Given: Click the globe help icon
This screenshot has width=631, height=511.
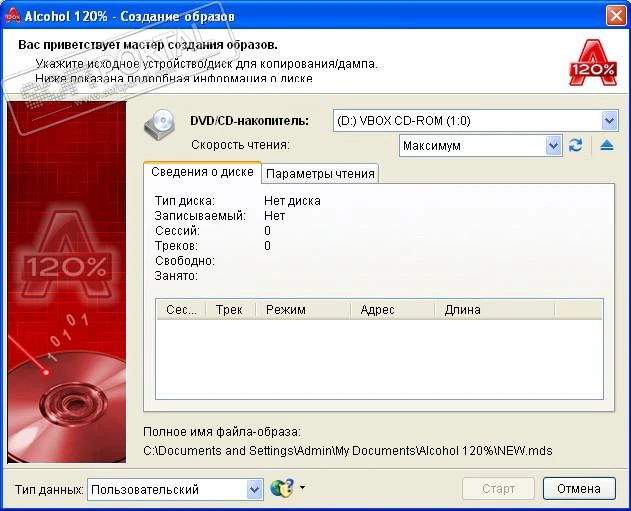Looking at the screenshot, I should pyautogui.click(x=282, y=489).
